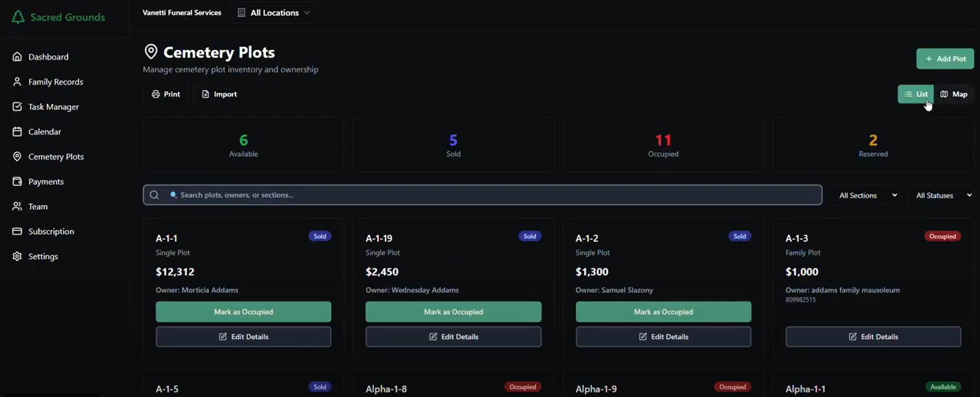The width and height of the screenshot is (980, 397).
Task: Open Payments wallet icon in sidebar
Action: point(17,181)
